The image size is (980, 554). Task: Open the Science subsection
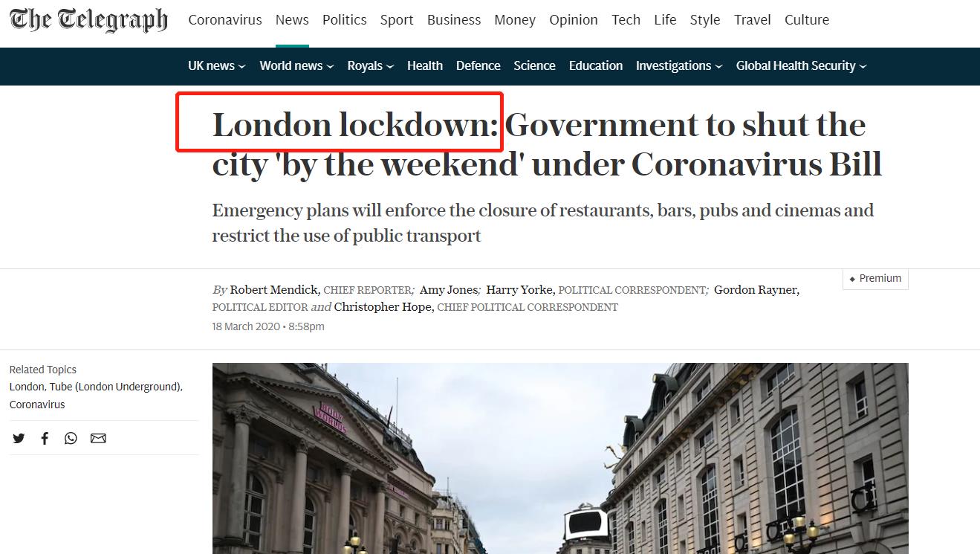point(535,65)
